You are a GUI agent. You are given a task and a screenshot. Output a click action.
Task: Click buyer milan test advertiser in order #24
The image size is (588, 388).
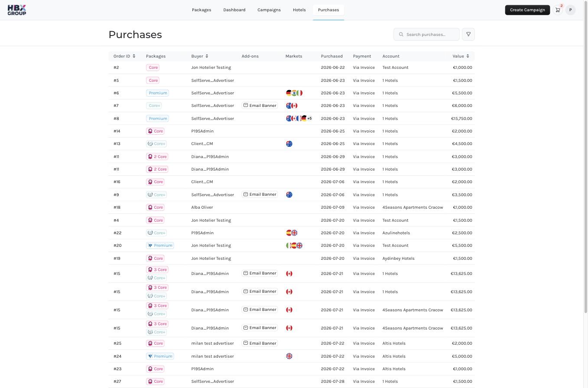click(x=212, y=356)
